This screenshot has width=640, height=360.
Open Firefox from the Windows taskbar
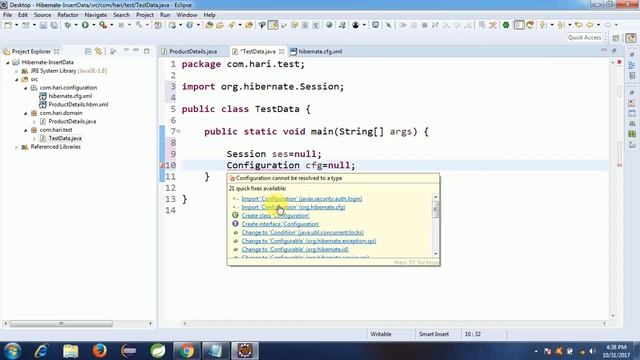click(99, 351)
